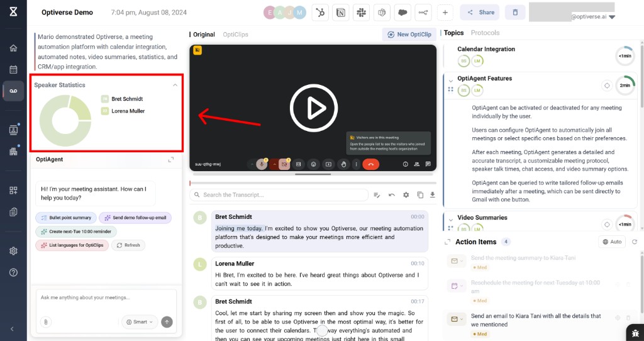The width and height of the screenshot is (644, 341).
Task: Download the transcript with the download icon
Action: tap(433, 195)
